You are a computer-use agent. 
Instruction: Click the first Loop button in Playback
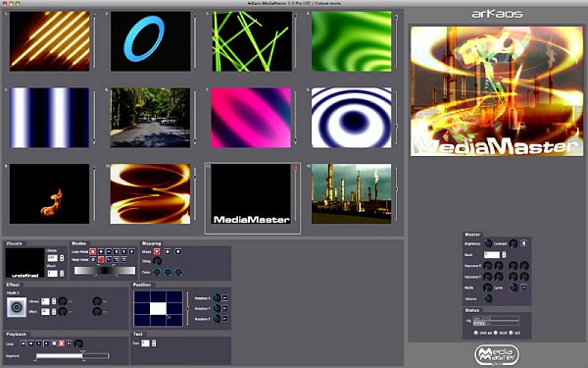coord(24,343)
